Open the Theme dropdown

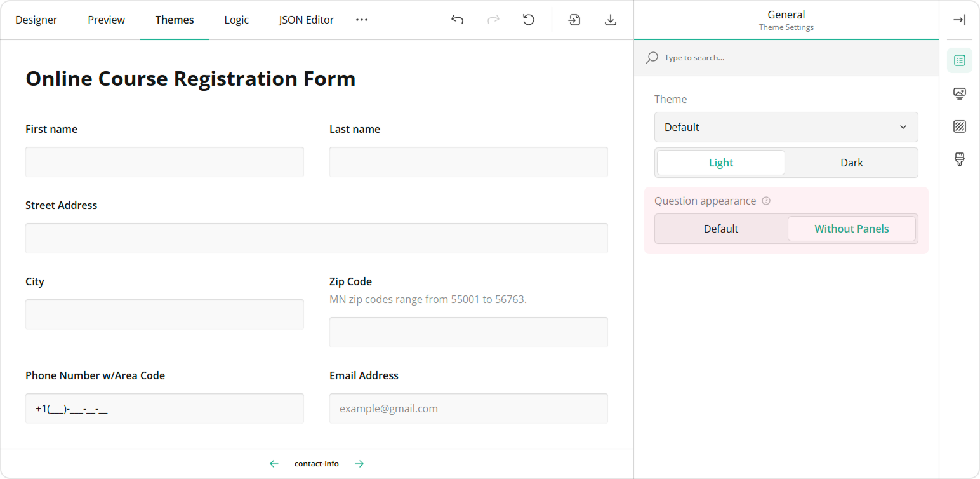pyautogui.click(x=786, y=127)
